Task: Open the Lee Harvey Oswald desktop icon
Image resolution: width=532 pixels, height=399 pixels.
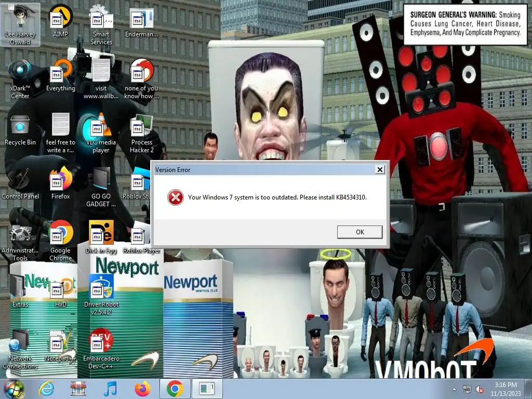Action: (20, 24)
